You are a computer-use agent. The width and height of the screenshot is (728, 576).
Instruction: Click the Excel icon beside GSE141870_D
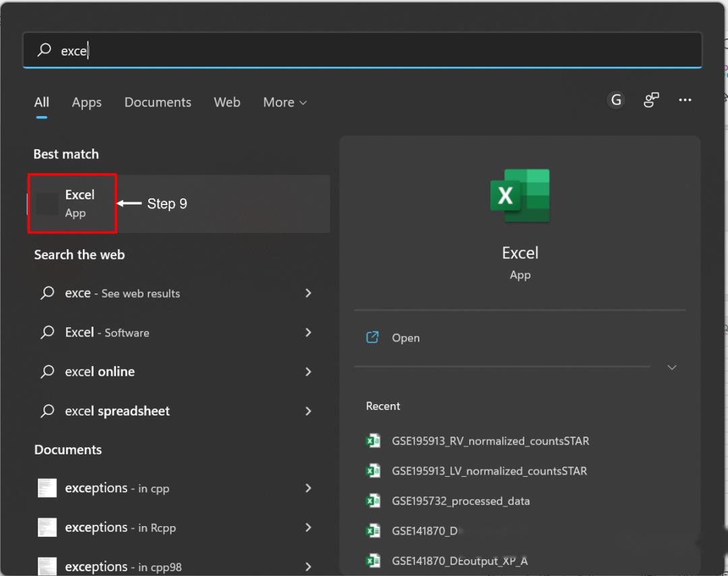374,531
